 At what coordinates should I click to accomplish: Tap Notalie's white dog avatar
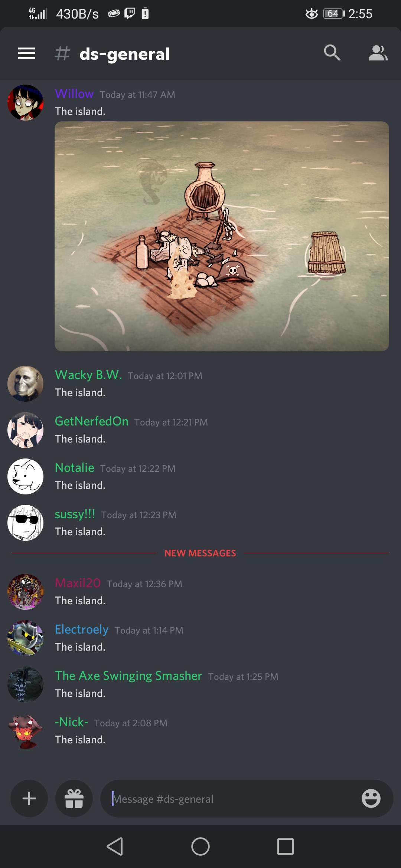pyautogui.click(x=25, y=476)
